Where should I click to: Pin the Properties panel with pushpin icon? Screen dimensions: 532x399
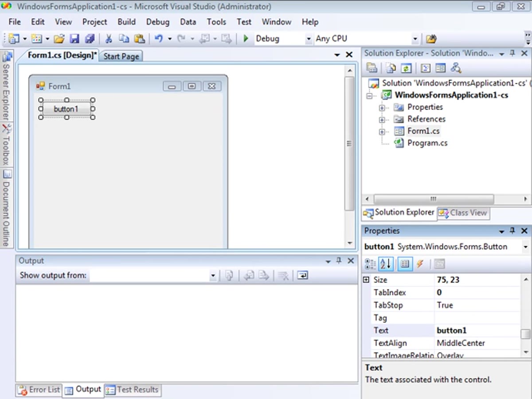click(512, 231)
